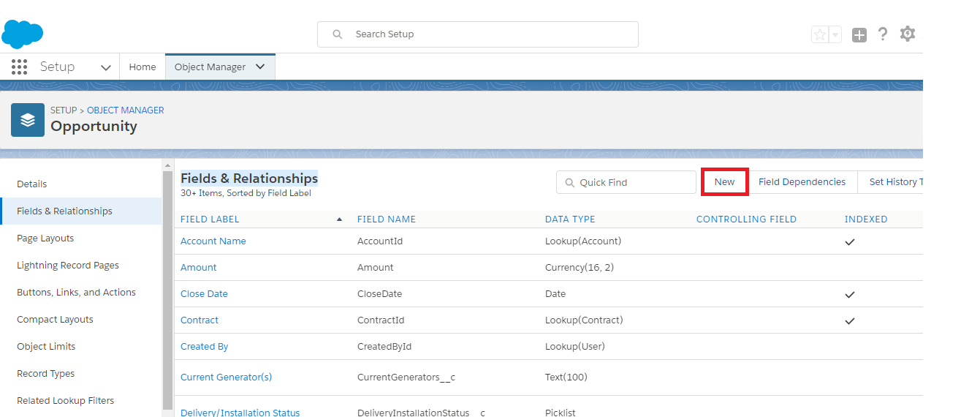Viewport: 980px width, 417px height.
Task: Click the CloseDate field name text
Action: 379,294
